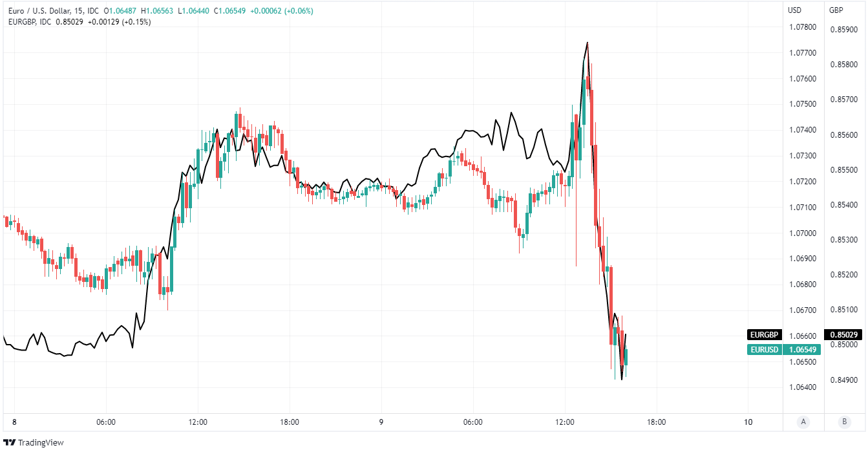Click the 1.06400 level on USD axis

pos(802,387)
